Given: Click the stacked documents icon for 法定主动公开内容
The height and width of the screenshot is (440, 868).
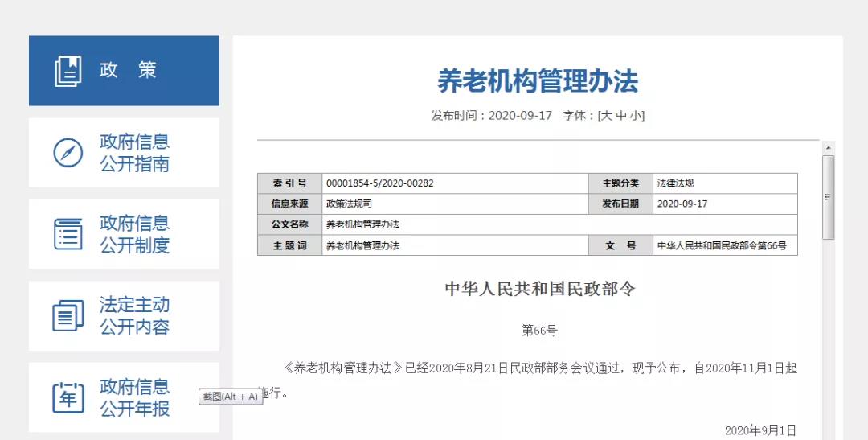Looking at the screenshot, I should tap(68, 315).
